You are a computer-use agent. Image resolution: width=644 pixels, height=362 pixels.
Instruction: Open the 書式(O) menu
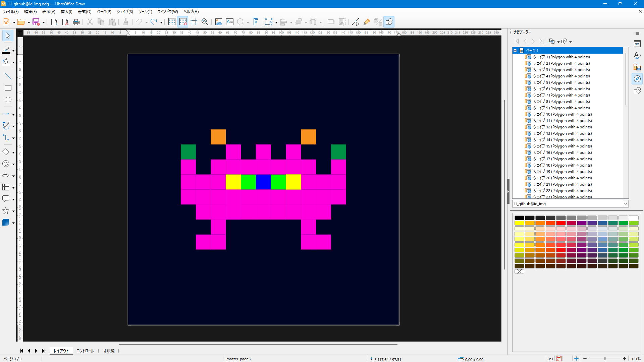(85, 12)
